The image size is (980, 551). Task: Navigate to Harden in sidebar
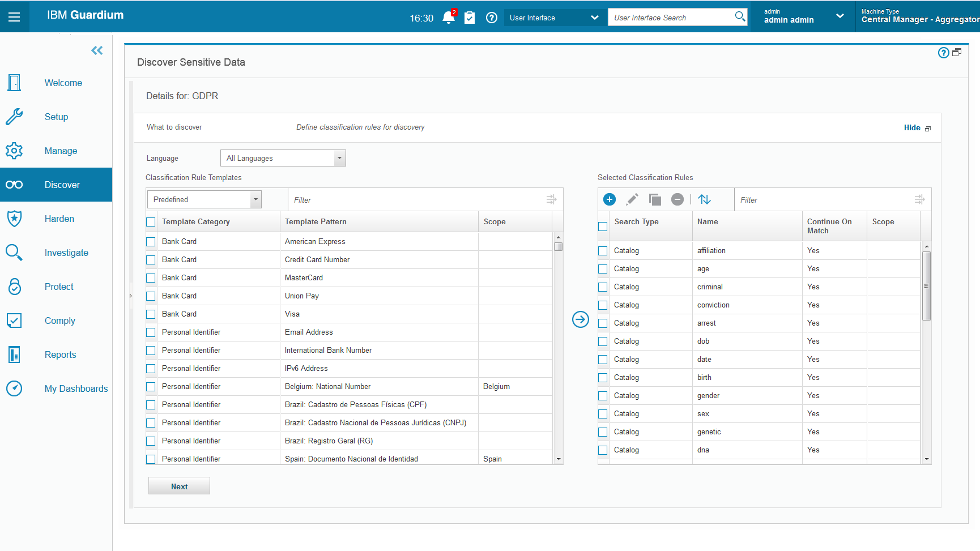coord(59,219)
